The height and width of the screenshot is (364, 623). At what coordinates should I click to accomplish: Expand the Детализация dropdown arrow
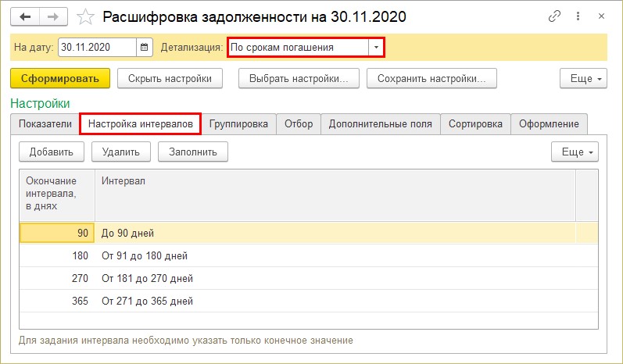click(x=376, y=47)
